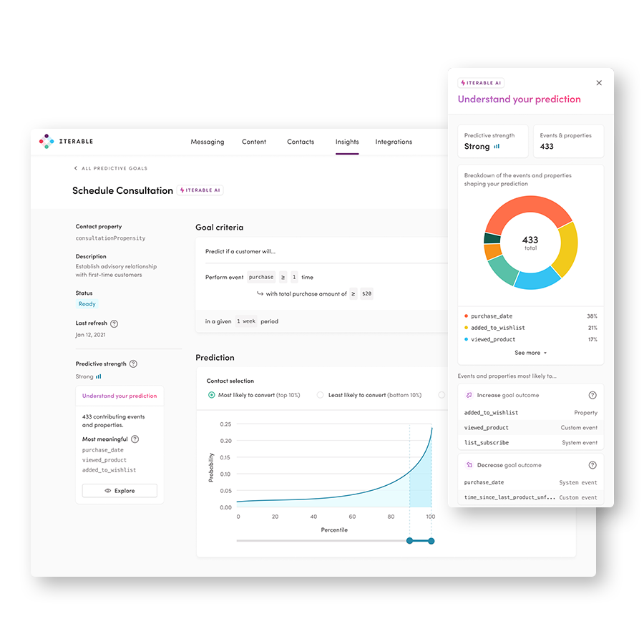Click the consultationPropensity contact property value

coord(110,238)
